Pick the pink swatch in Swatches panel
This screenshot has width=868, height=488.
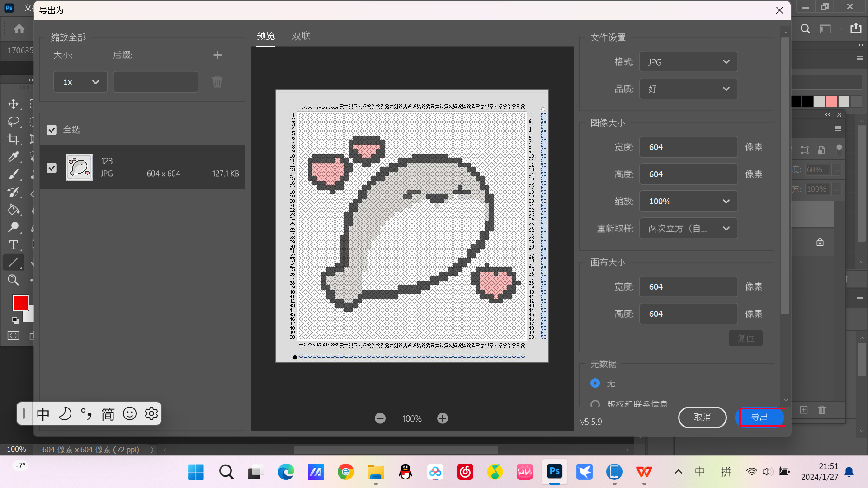click(832, 102)
